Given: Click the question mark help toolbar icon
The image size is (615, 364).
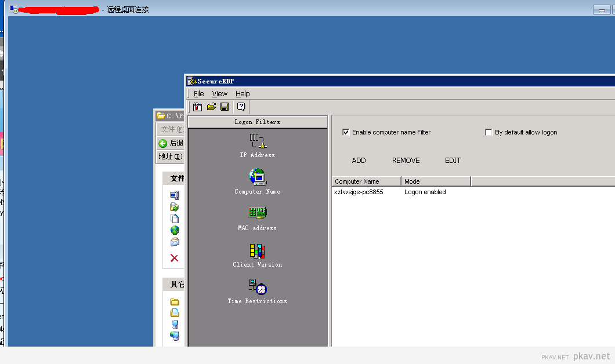Looking at the screenshot, I should (x=241, y=107).
